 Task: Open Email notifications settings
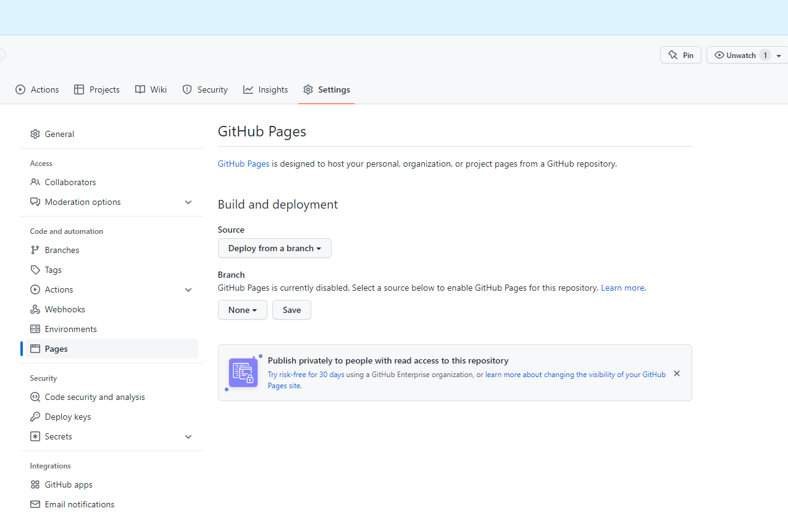coord(112,504)
